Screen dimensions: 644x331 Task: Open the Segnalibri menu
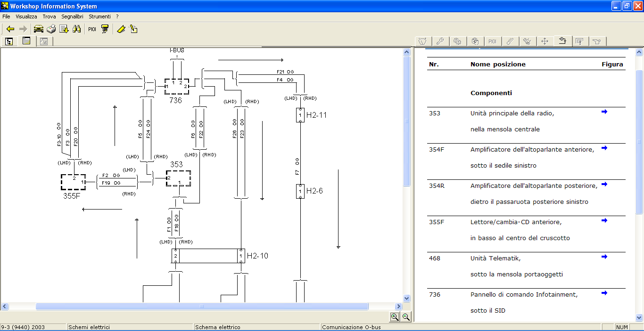(73, 16)
